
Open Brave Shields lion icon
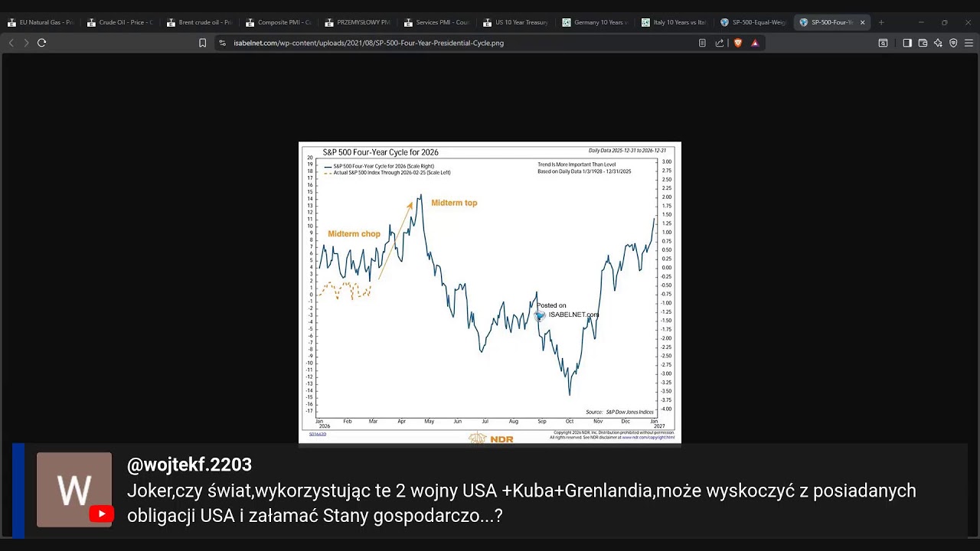coord(738,43)
